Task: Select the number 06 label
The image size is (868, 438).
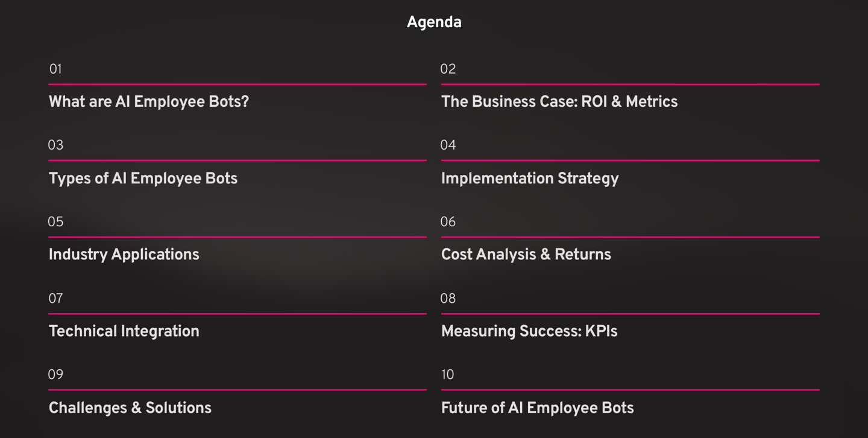Action: pyautogui.click(x=448, y=222)
